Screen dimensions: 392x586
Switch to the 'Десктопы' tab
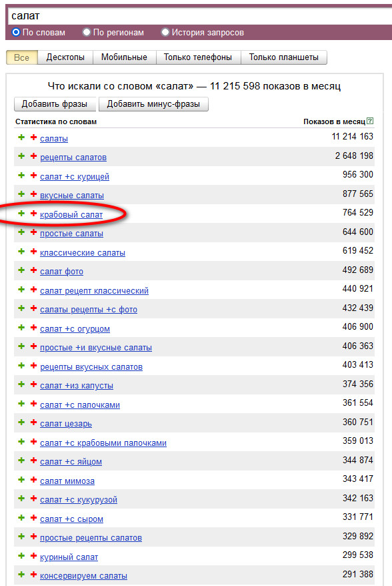click(65, 57)
